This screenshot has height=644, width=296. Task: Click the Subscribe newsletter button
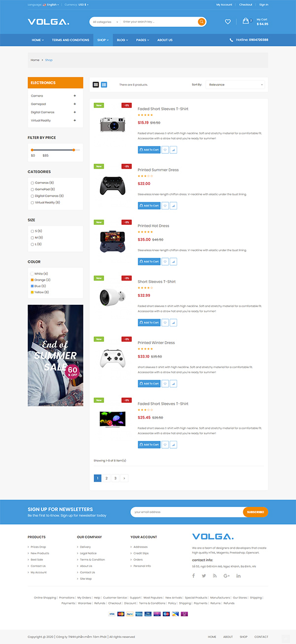click(x=256, y=512)
